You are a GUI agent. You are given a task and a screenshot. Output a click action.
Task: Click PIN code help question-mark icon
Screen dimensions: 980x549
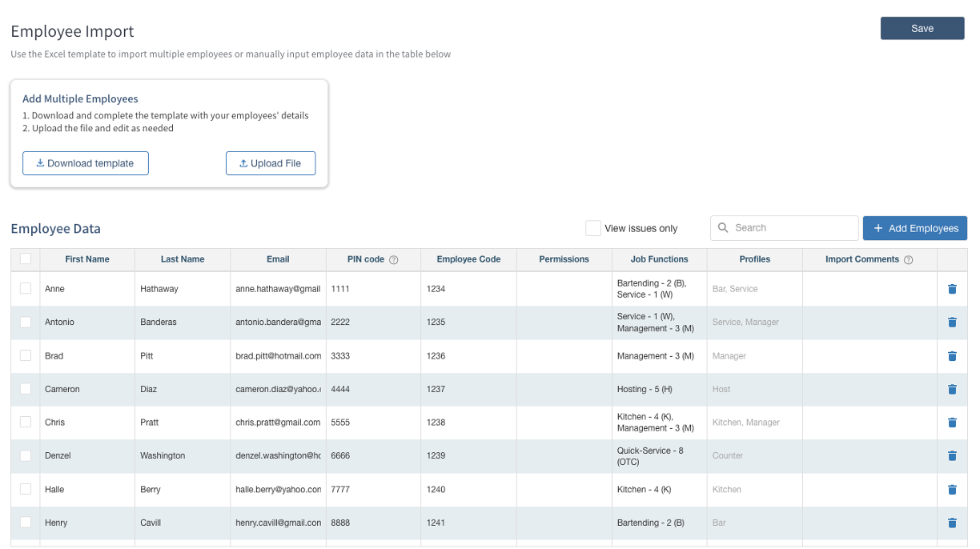(394, 260)
